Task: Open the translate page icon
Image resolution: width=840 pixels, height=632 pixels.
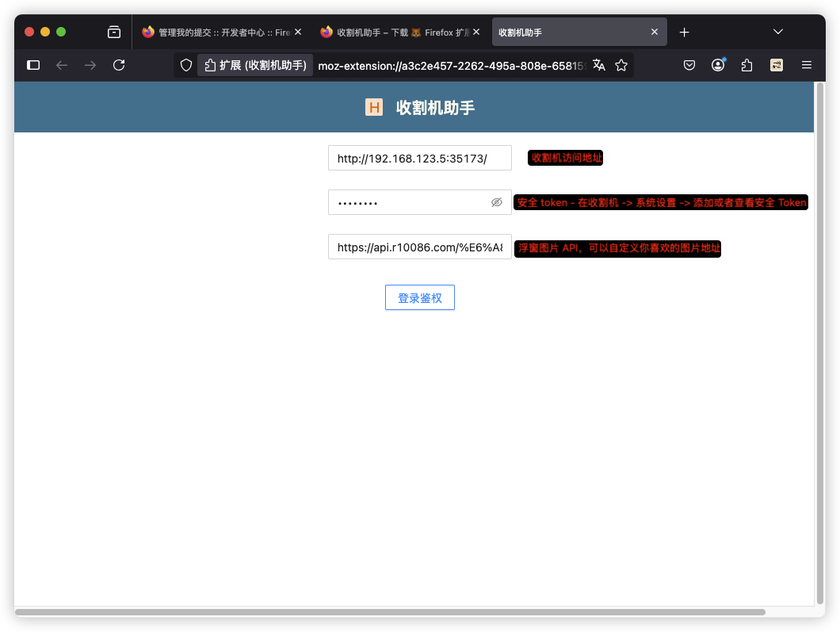Action: (x=599, y=65)
